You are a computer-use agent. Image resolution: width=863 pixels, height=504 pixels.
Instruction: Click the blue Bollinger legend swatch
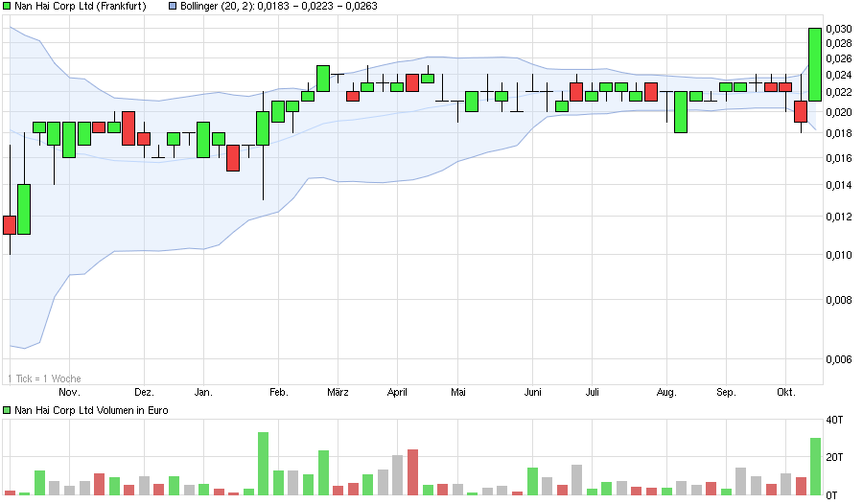(173, 7)
